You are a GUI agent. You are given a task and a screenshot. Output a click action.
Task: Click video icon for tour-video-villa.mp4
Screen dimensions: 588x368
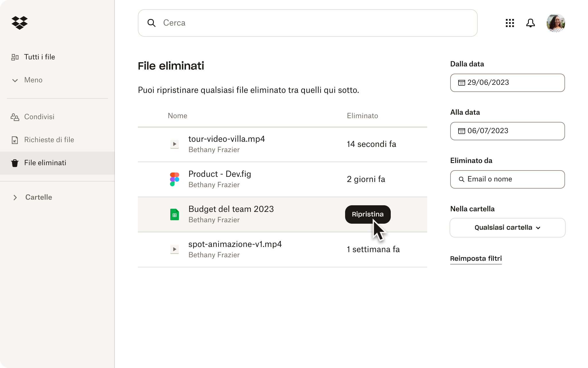click(x=175, y=144)
